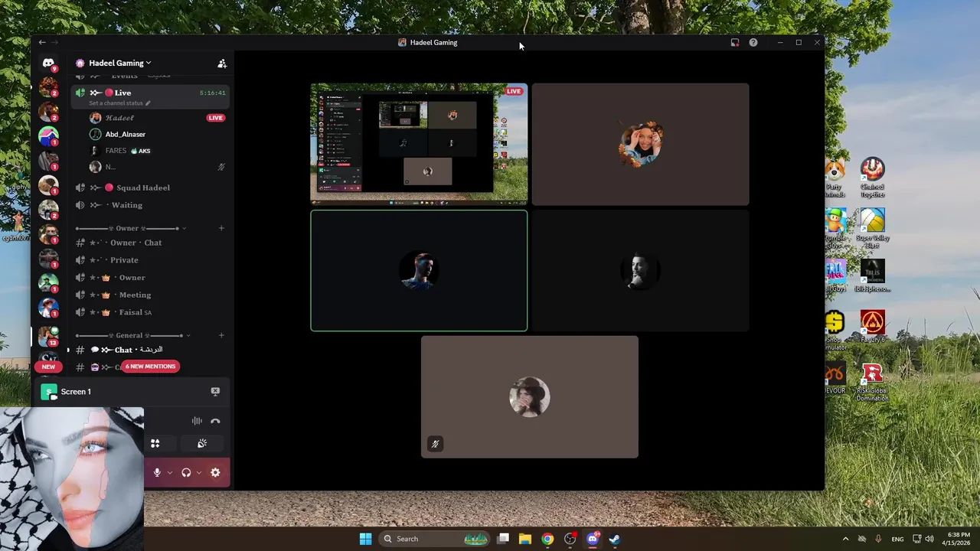Open the Discord inbox icon in title bar
980x551 pixels.
coord(735,43)
